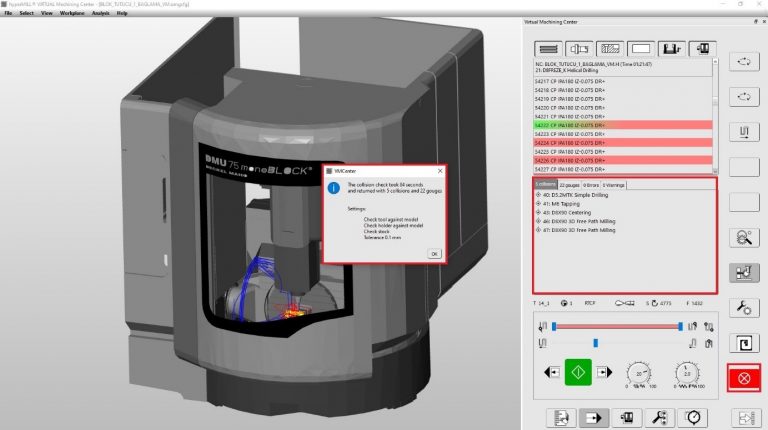
Task: Click OK in the VMCenter dialog
Action: click(x=433, y=253)
